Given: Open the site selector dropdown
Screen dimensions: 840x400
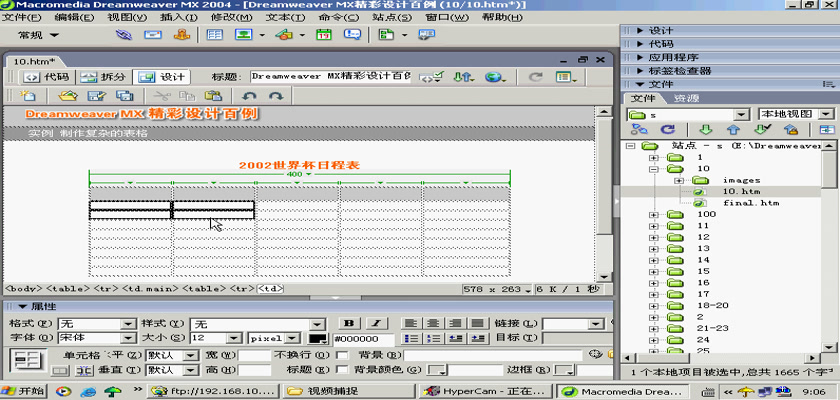Looking at the screenshot, I should [741, 115].
